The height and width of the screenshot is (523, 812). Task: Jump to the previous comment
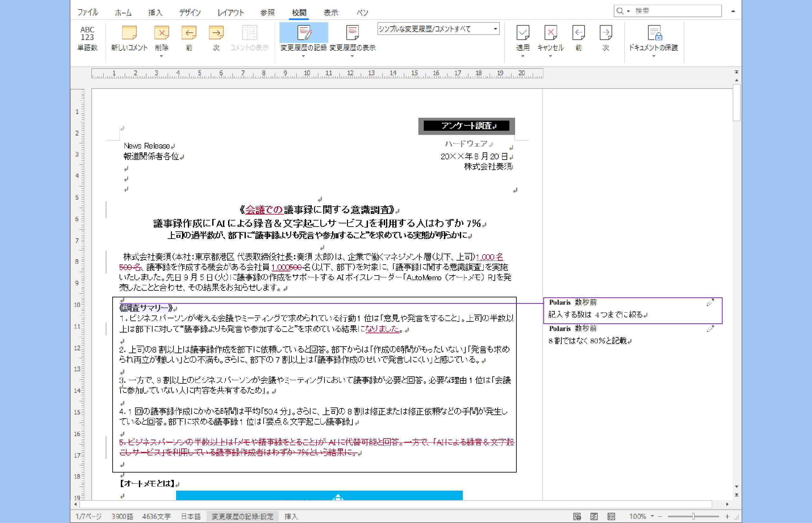(189, 38)
